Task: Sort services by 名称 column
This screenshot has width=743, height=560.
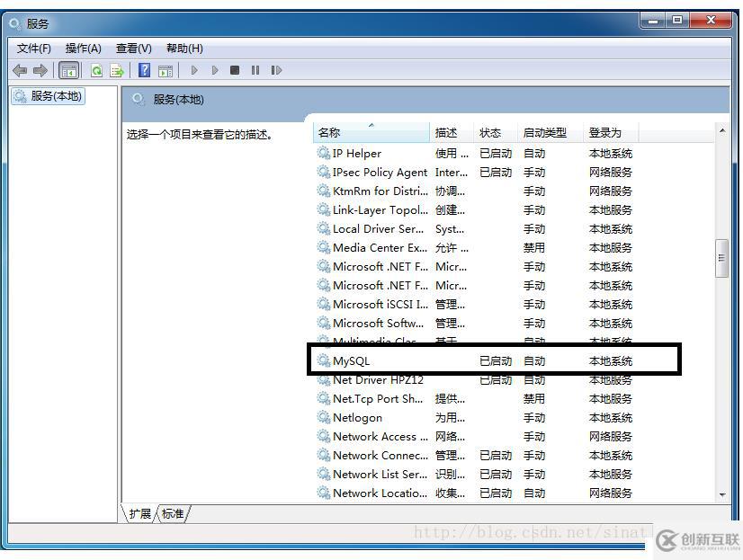Action: tap(328, 132)
